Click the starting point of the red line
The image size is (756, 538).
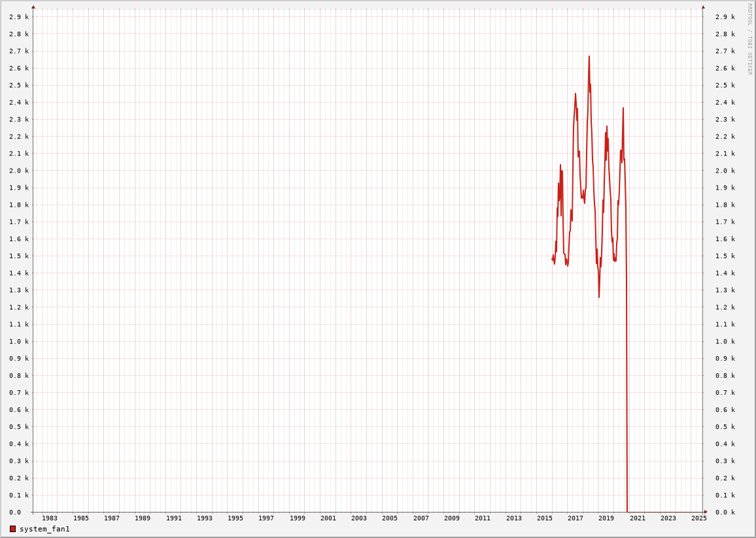point(553,259)
